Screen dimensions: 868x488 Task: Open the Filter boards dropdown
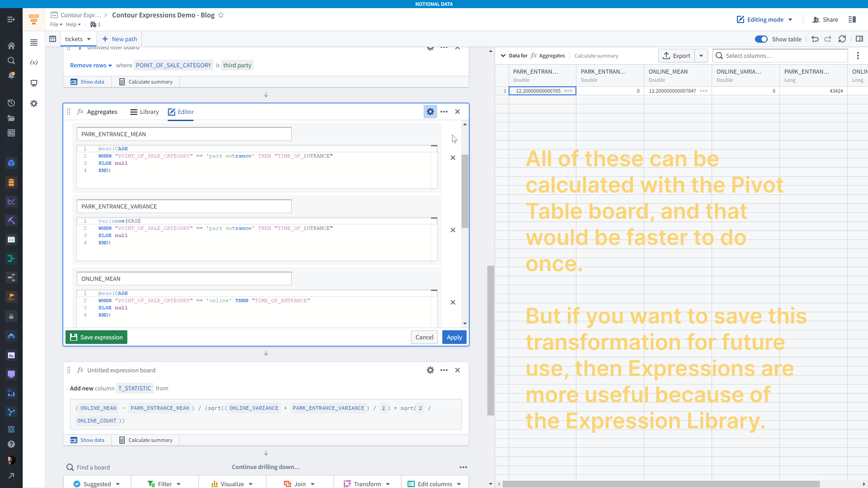165,483
